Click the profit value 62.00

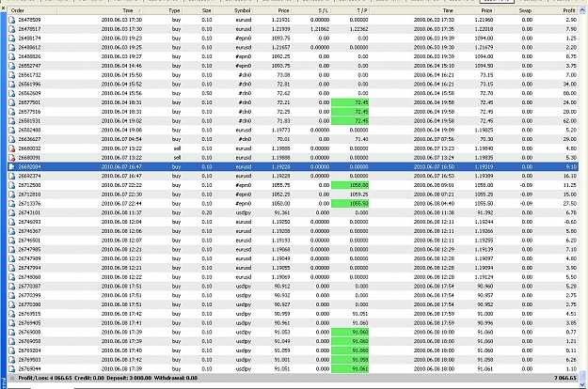[569, 121]
